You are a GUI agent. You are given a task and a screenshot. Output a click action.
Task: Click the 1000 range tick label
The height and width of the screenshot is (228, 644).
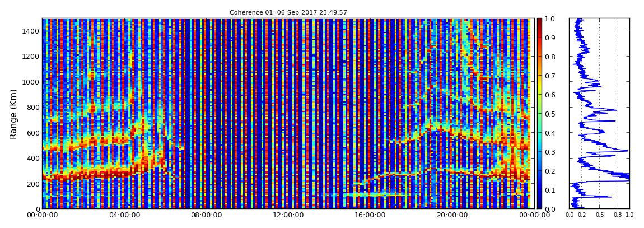(31, 82)
